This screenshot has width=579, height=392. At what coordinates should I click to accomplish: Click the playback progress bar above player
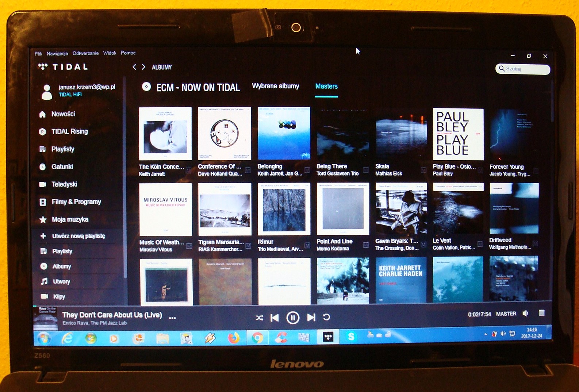(292, 306)
